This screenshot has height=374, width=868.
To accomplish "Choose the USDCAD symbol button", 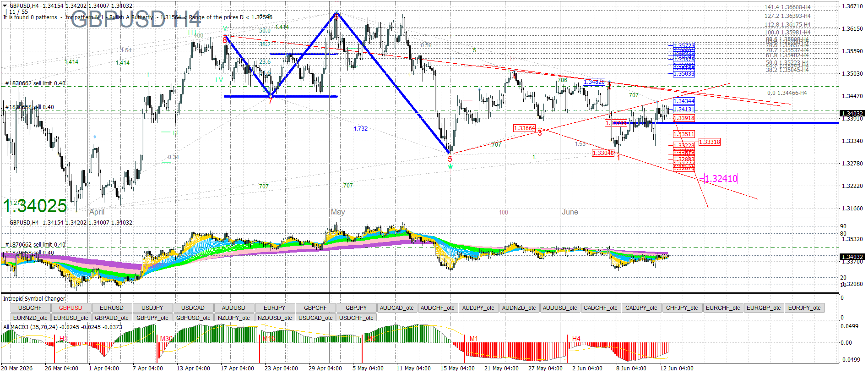I will [193, 308].
